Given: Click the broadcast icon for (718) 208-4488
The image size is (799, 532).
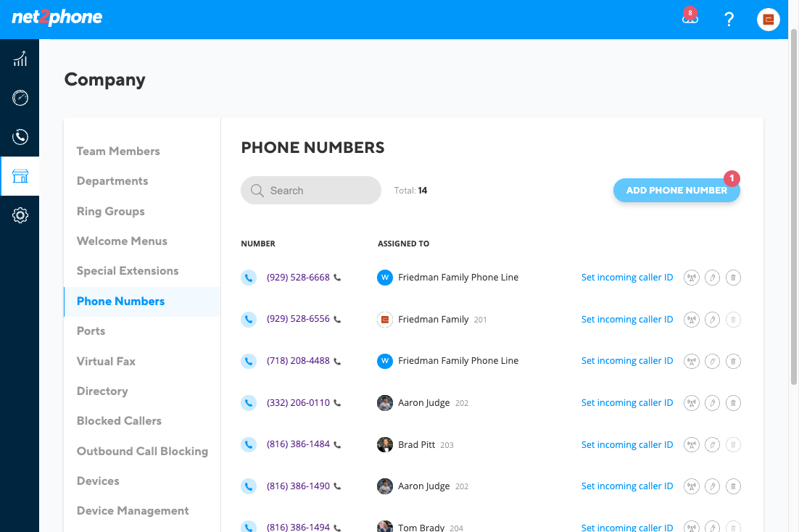Looking at the screenshot, I should click(x=692, y=361).
